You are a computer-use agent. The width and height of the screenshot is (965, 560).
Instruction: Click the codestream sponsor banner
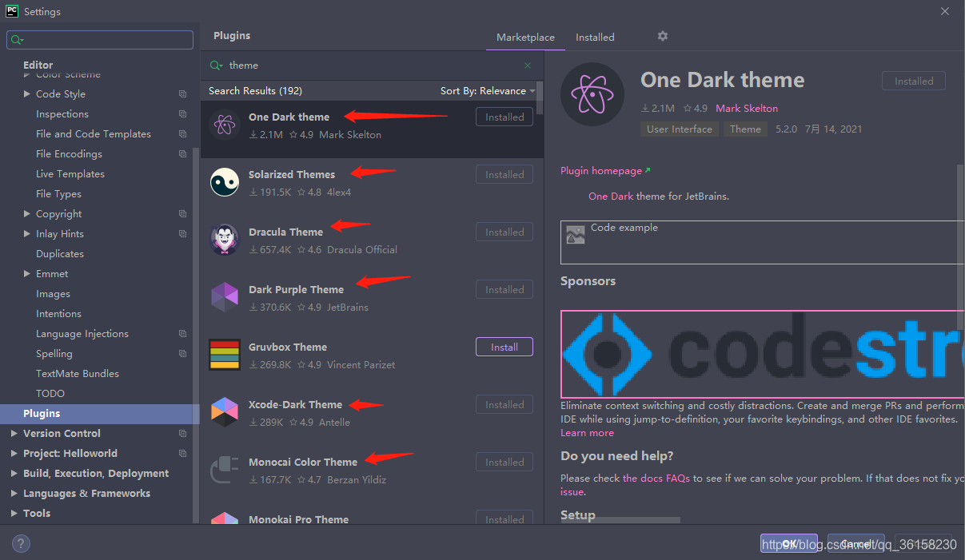[x=763, y=355]
